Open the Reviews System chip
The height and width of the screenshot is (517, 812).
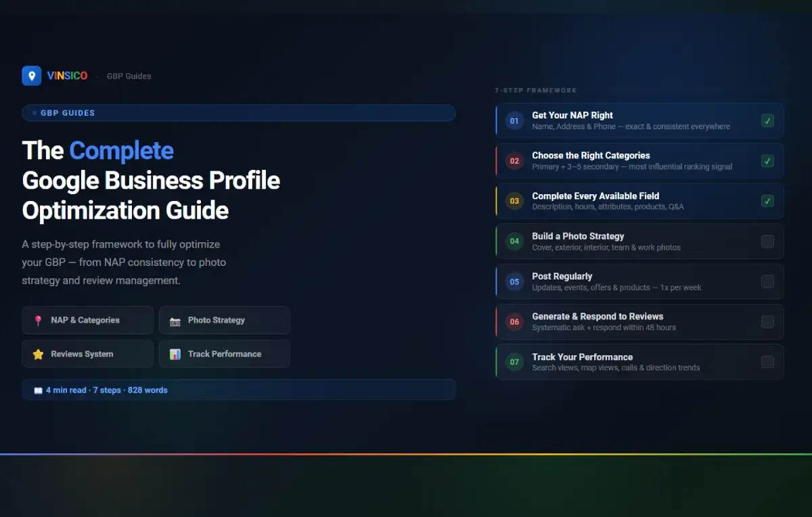point(87,353)
